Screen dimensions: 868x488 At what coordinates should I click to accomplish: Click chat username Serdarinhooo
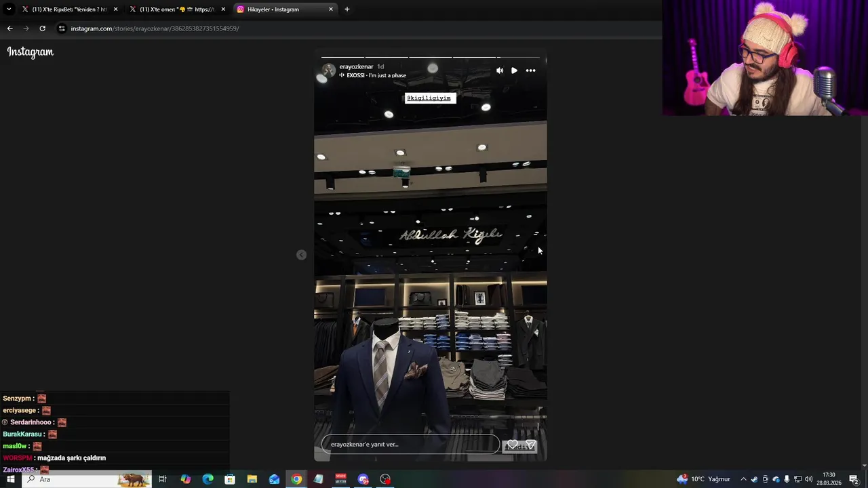pyautogui.click(x=31, y=422)
